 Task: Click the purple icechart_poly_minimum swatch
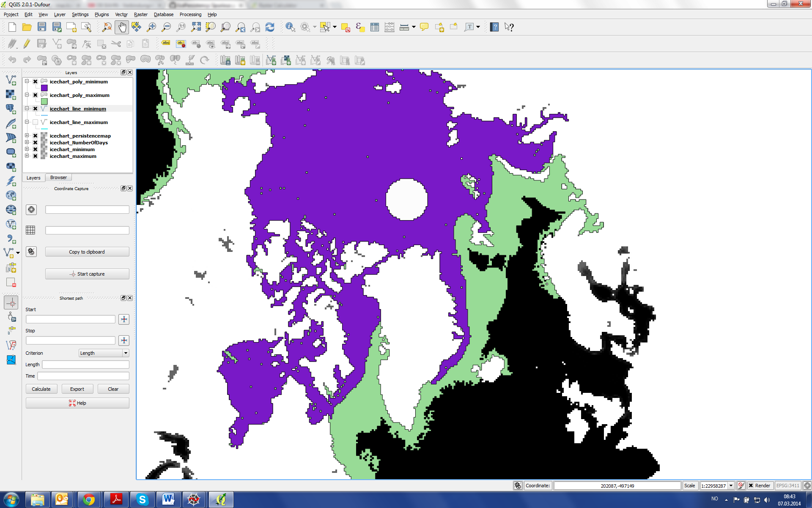click(44, 88)
